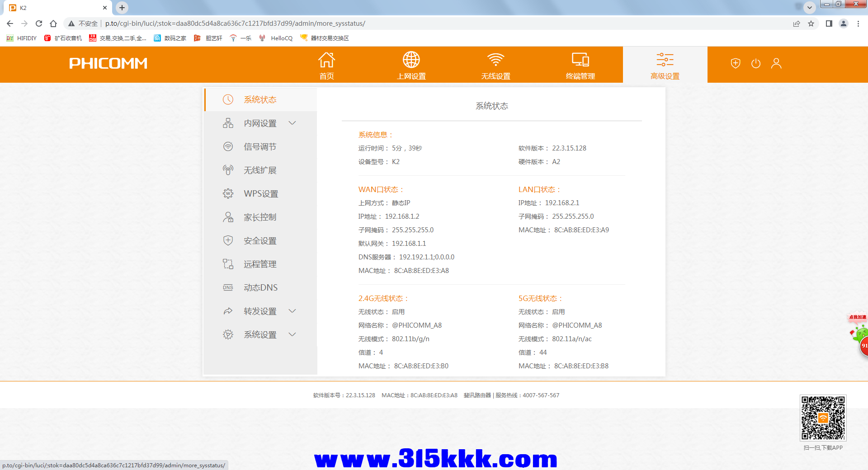This screenshot has width=868, height=470.
Task: Click the 远程管理 icon
Action: click(x=228, y=264)
